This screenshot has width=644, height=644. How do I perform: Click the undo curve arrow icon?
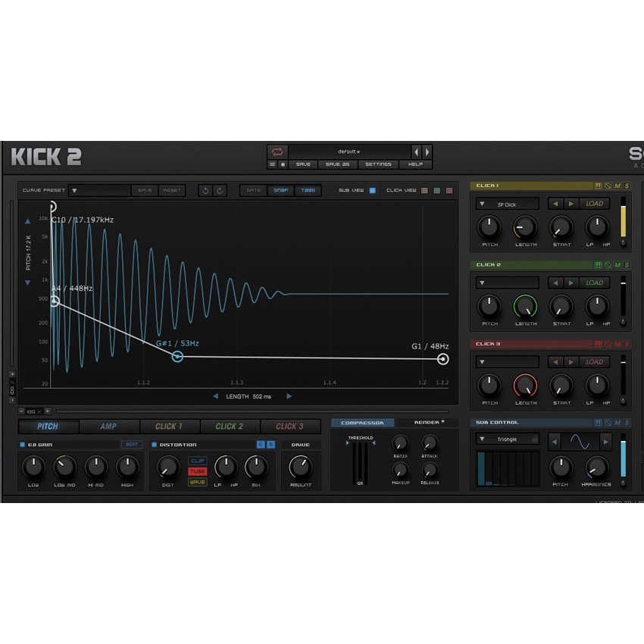click(x=205, y=190)
